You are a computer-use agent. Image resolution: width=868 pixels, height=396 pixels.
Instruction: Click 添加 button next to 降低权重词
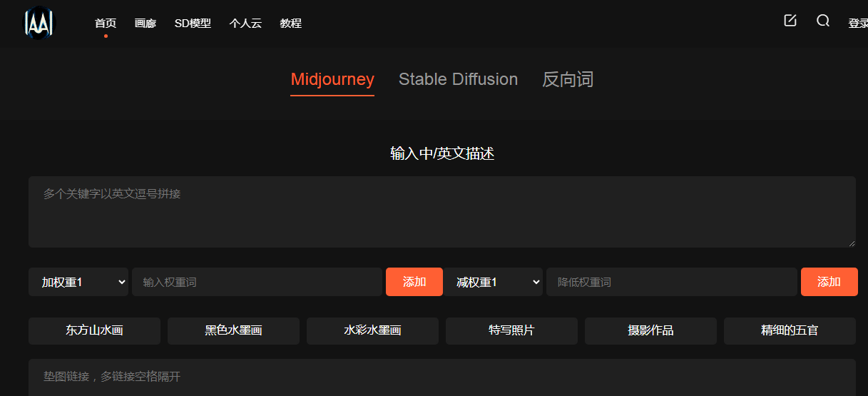pyautogui.click(x=829, y=282)
